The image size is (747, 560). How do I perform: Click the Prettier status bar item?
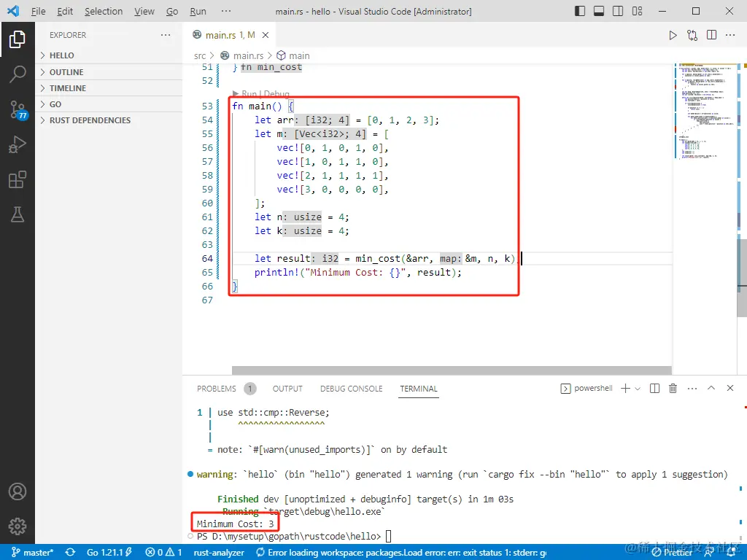[x=672, y=553]
